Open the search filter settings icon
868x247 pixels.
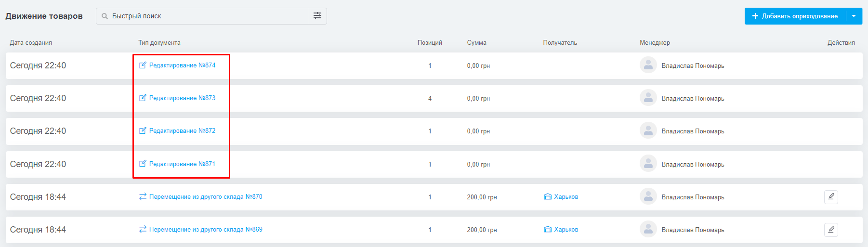point(317,16)
